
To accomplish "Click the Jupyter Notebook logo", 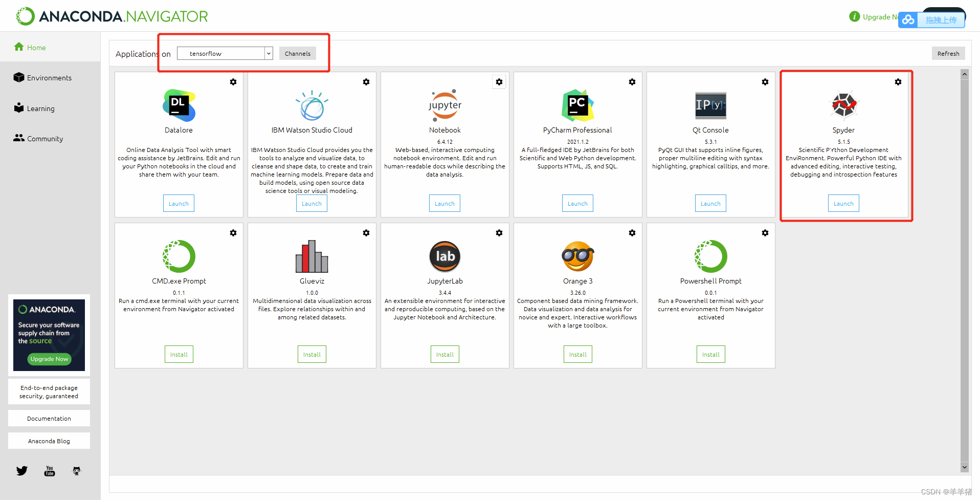I will pyautogui.click(x=445, y=105).
